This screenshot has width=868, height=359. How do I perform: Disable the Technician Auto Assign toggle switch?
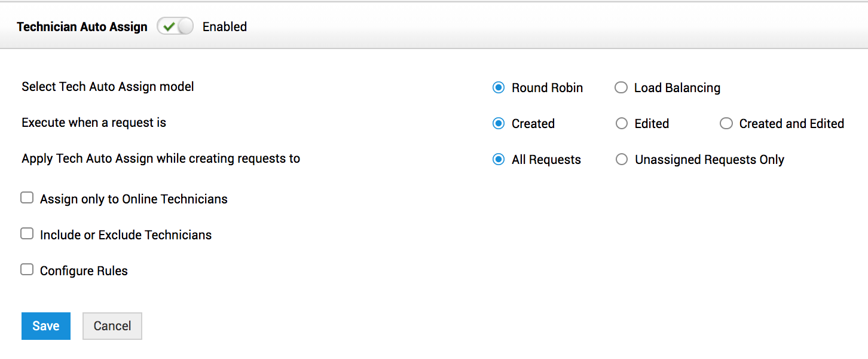pyautogui.click(x=175, y=27)
